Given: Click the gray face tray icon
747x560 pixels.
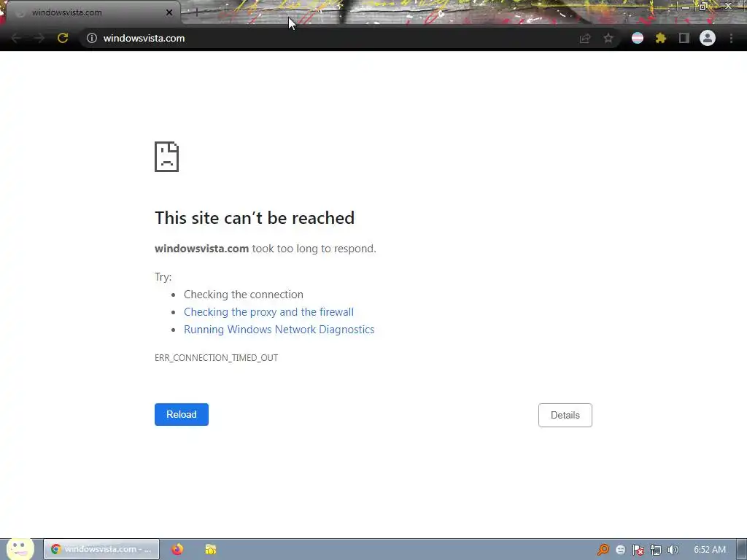Looking at the screenshot, I should click(x=620, y=550).
